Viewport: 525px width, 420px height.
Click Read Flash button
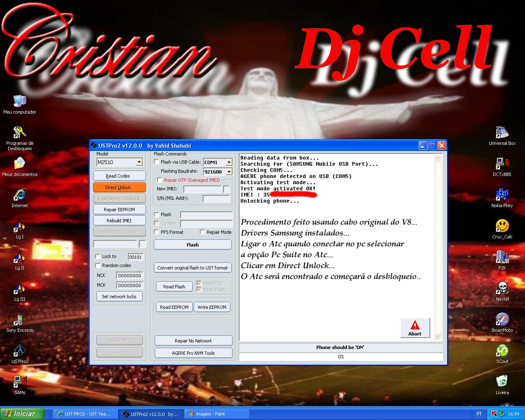(174, 287)
